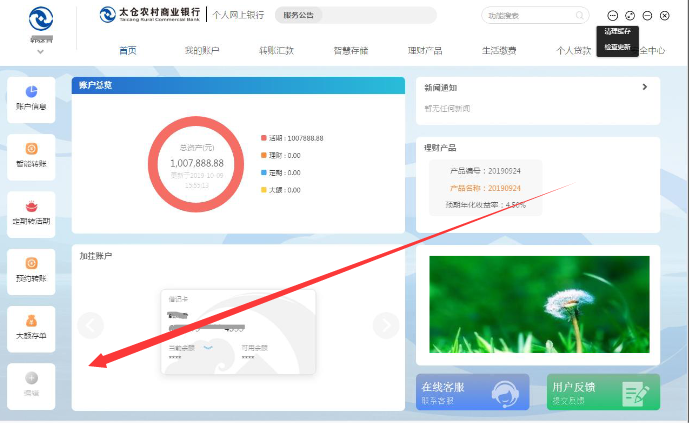Open 智能转账 shortcut in sidebar
Image resolution: width=689 pixels, height=423 pixels.
tap(31, 157)
